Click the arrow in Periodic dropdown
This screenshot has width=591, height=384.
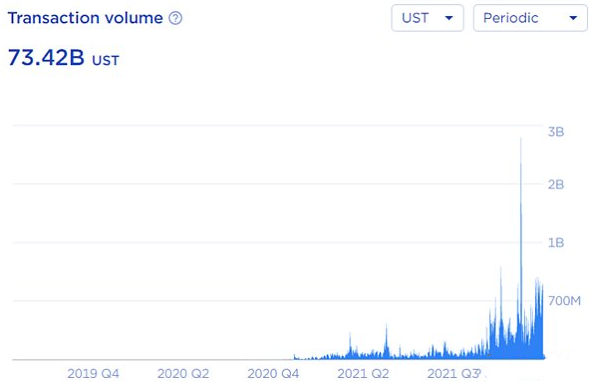[573, 18]
